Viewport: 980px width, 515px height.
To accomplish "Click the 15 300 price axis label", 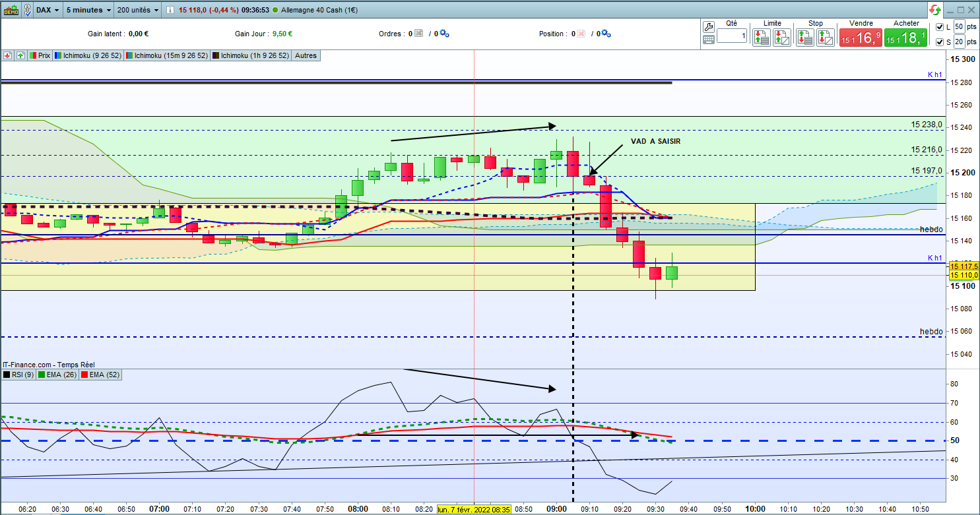I will [962, 60].
